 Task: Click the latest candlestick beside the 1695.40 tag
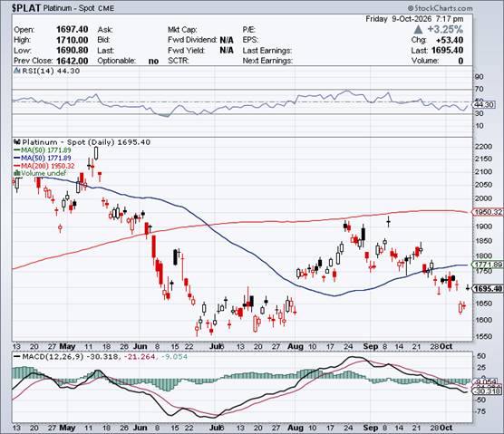pos(468,287)
